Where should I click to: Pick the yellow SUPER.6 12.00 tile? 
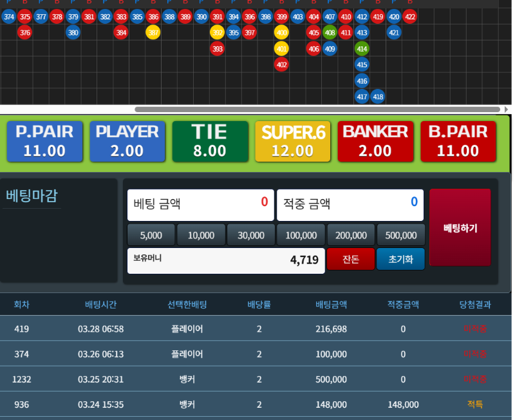tap(293, 142)
